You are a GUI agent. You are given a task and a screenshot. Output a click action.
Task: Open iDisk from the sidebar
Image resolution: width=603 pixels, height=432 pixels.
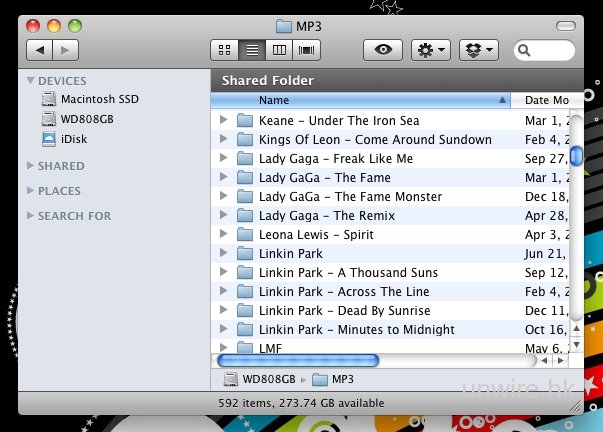click(76, 139)
